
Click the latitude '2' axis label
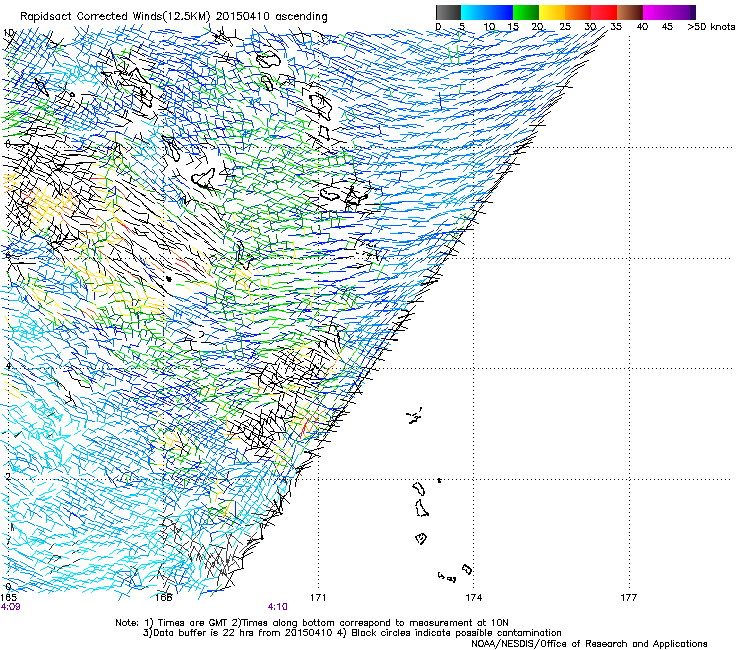(8, 476)
